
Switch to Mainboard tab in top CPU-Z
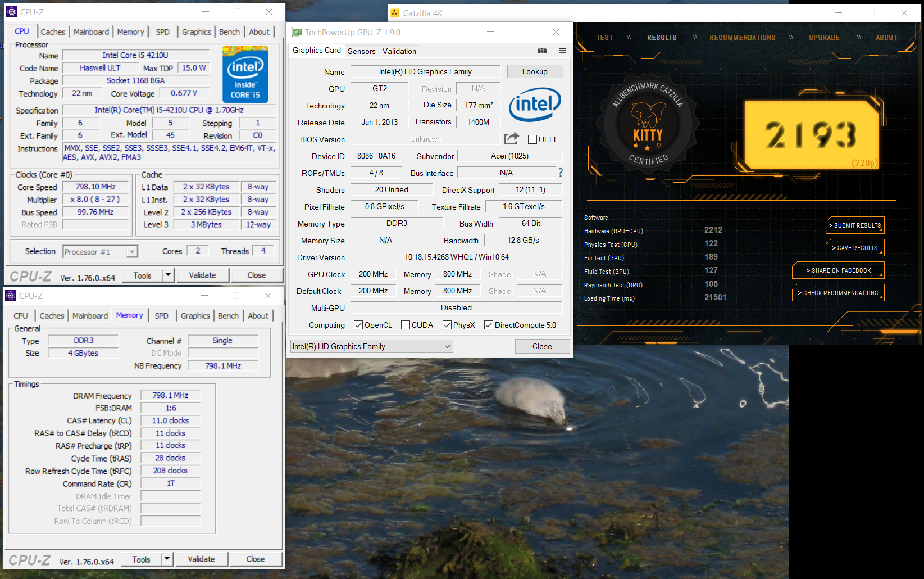(x=91, y=32)
